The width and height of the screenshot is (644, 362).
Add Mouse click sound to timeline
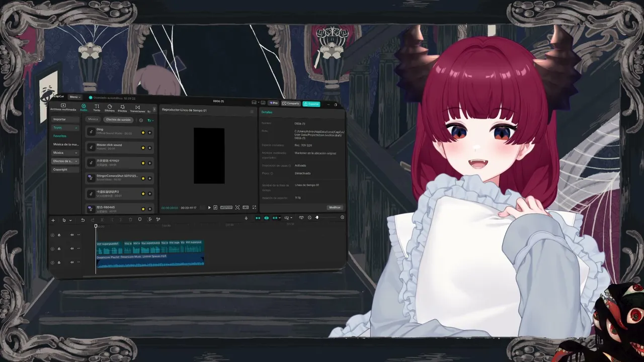(x=149, y=148)
